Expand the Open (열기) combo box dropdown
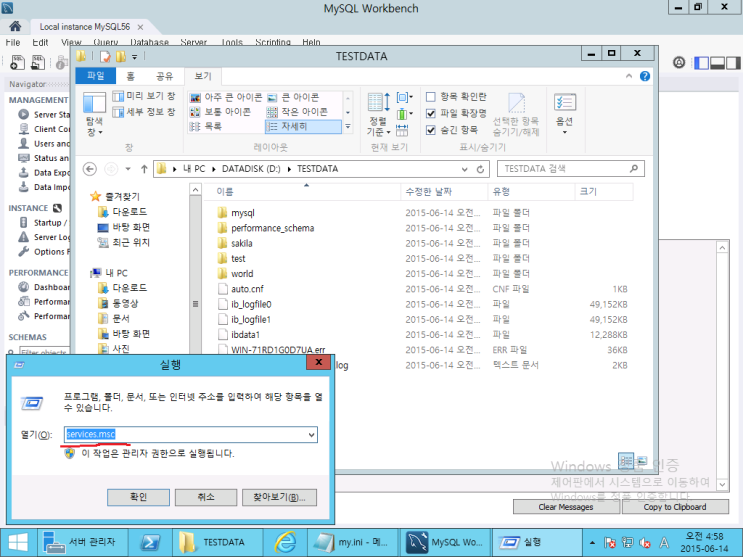Image resolution: width=743 pixels, height=557 pixels. point(311,435)
